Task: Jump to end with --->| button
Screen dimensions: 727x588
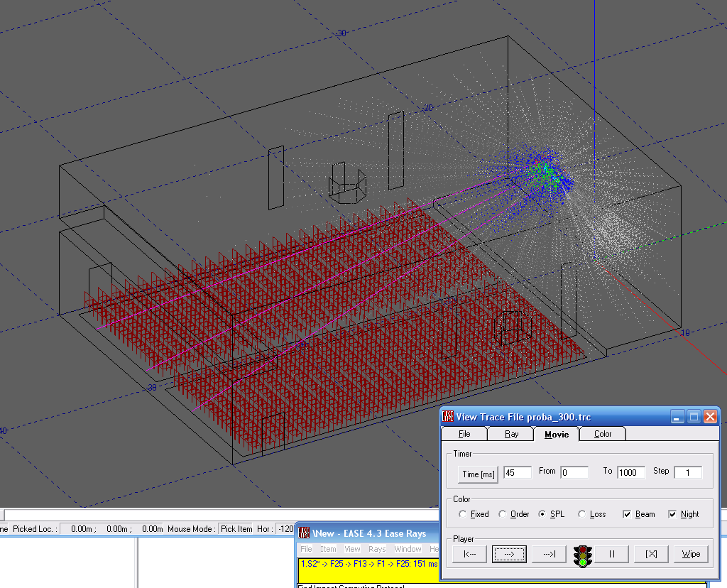Action: click(549, 554)
